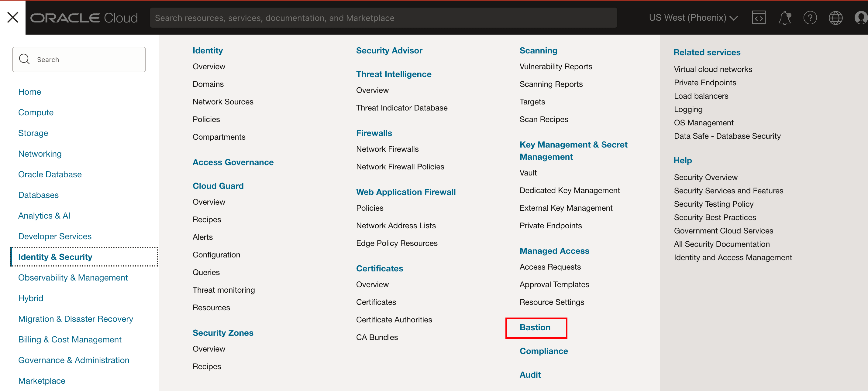Open Domains under Identity
Image resolution: width=868 pixels, height=391 pixels.
click(x=208, y=84)
